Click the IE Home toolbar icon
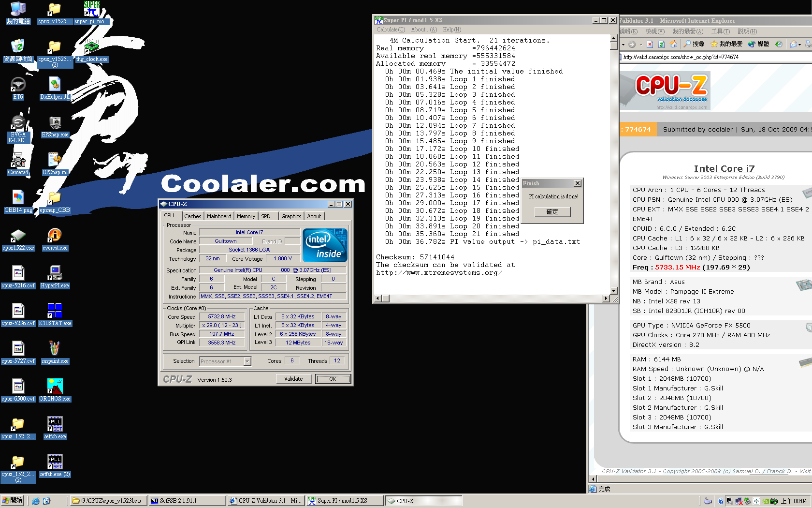This screenshot has width=812, height=508. click(x=673, y=44)
